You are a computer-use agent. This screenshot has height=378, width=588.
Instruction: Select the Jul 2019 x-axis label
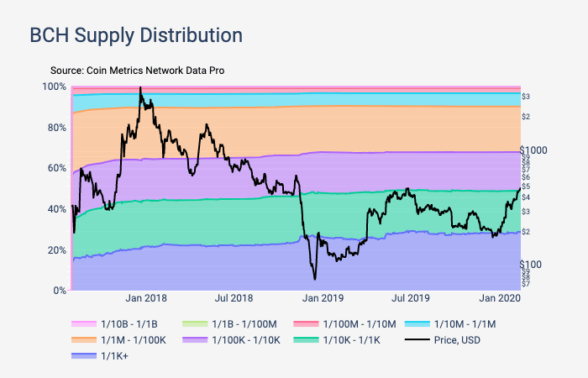pyautogui.click(x=411, y=298)
